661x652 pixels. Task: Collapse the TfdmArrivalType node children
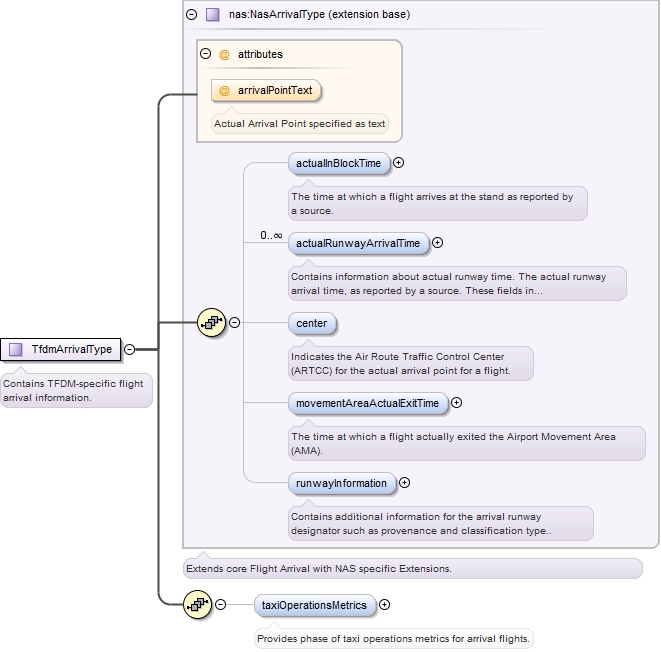pos(130,349)
